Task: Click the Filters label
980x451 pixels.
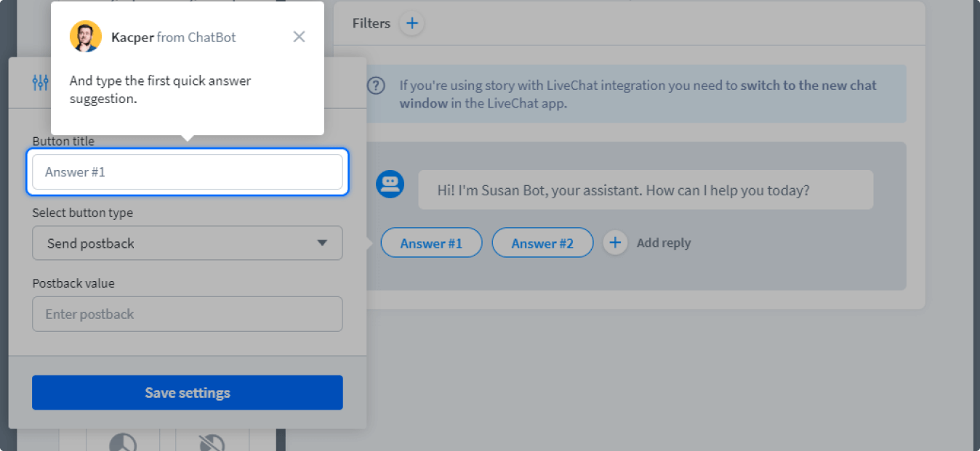Action: (371, 23)
